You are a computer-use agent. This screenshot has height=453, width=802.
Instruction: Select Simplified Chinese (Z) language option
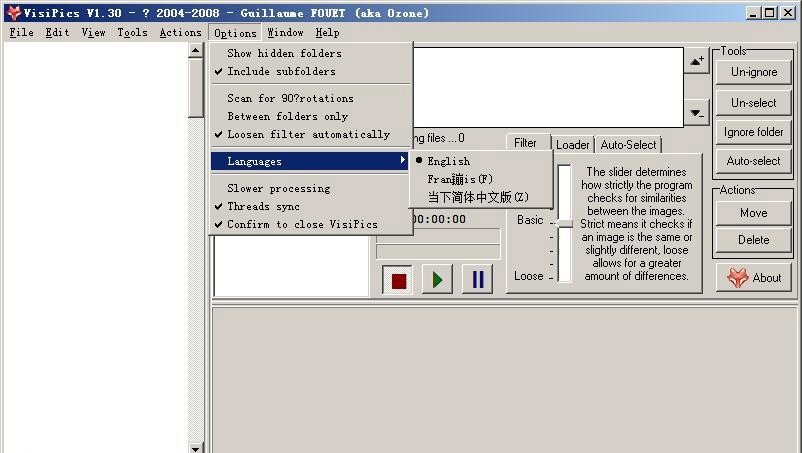coord(481,197)
